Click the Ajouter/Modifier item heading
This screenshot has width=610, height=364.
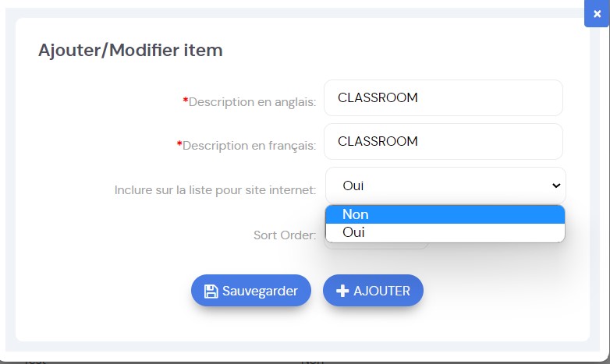(x=130, y=50)
